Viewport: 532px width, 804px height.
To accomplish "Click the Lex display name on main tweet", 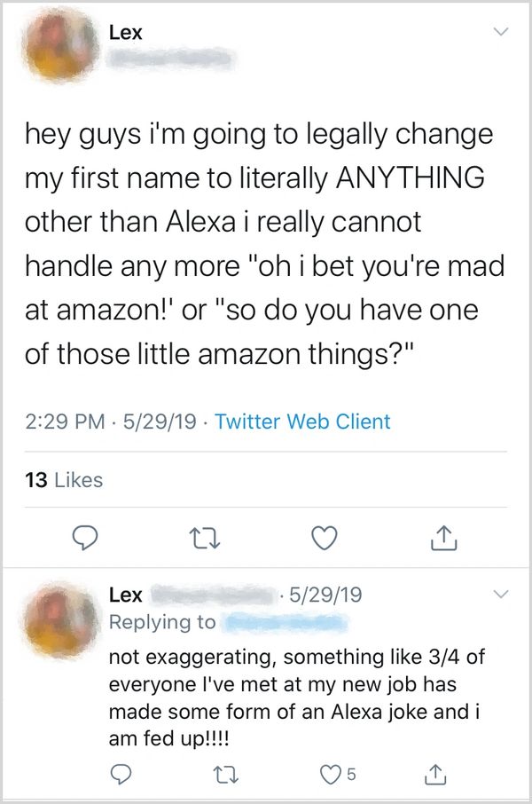I will tap(125, 33).
